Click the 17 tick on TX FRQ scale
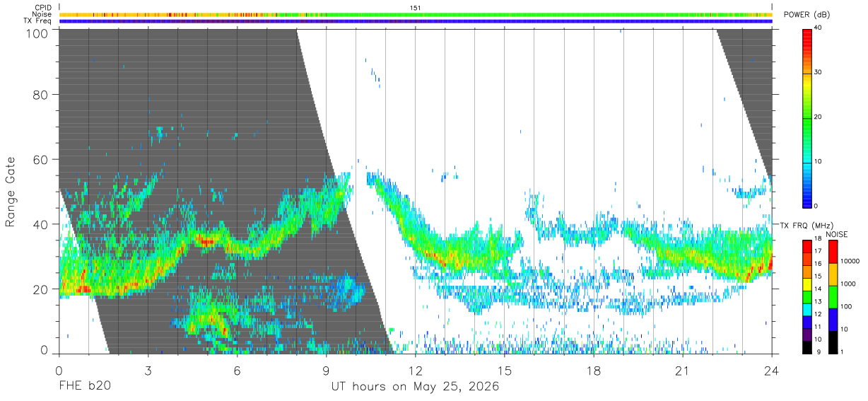The width and height of the screenshot is (868, 401). (x=819, y=251)
